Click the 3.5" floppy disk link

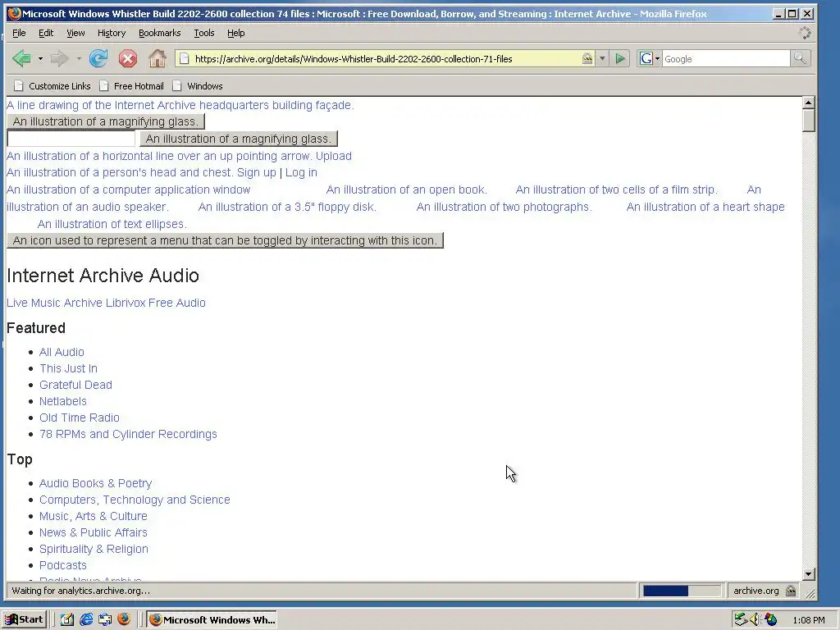[287, 207]
